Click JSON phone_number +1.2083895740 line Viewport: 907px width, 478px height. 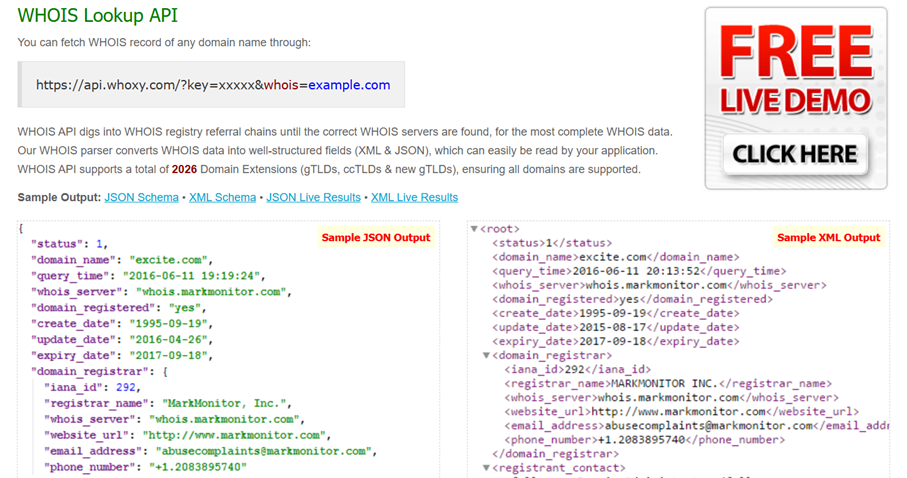click(x=145, y=467)
